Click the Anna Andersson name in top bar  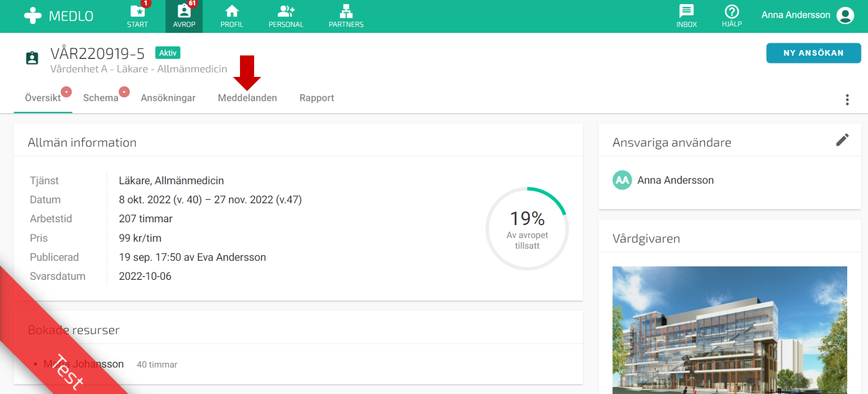(x=795, y=15)
